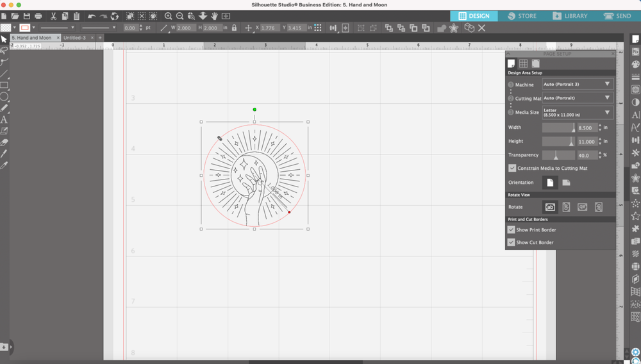Click the Offset star icon in toolbar
641x364 pixels.
pyautogui.click(x=453, y=28)
